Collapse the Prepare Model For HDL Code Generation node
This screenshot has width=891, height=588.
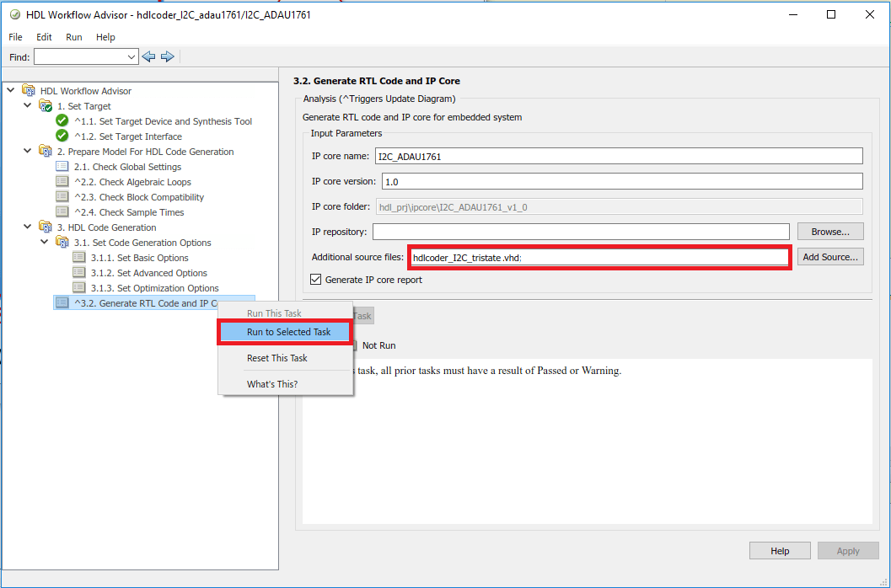pos(27,151)
